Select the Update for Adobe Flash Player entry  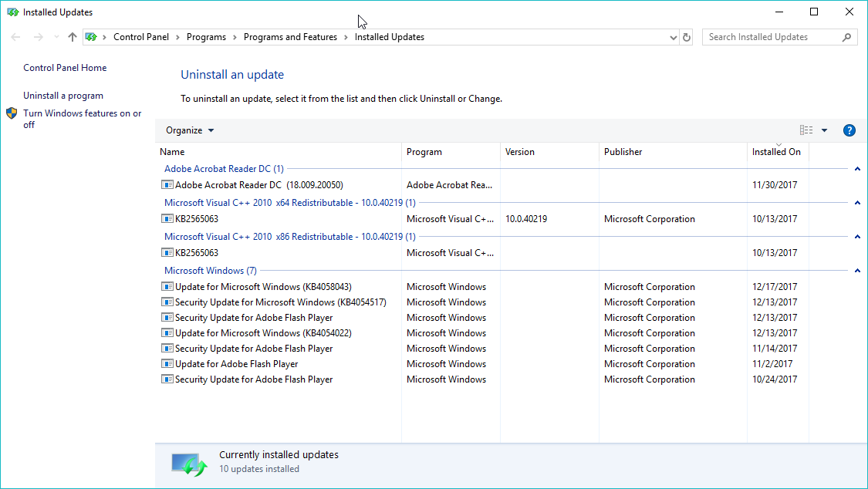tap(236, 364)
